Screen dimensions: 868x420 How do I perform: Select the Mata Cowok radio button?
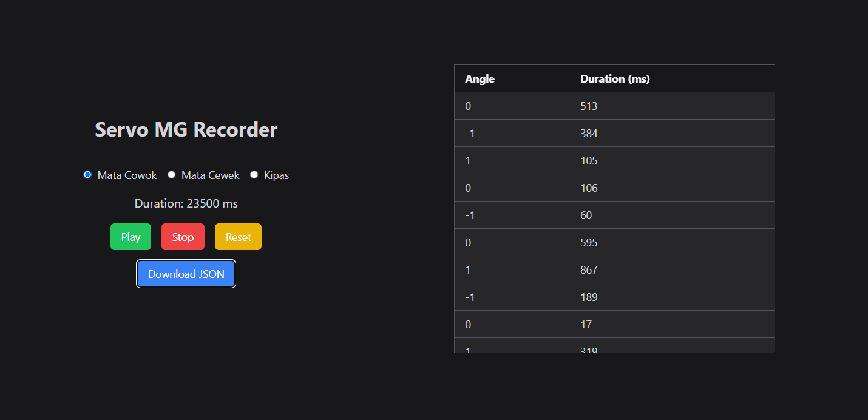(87, 175)
